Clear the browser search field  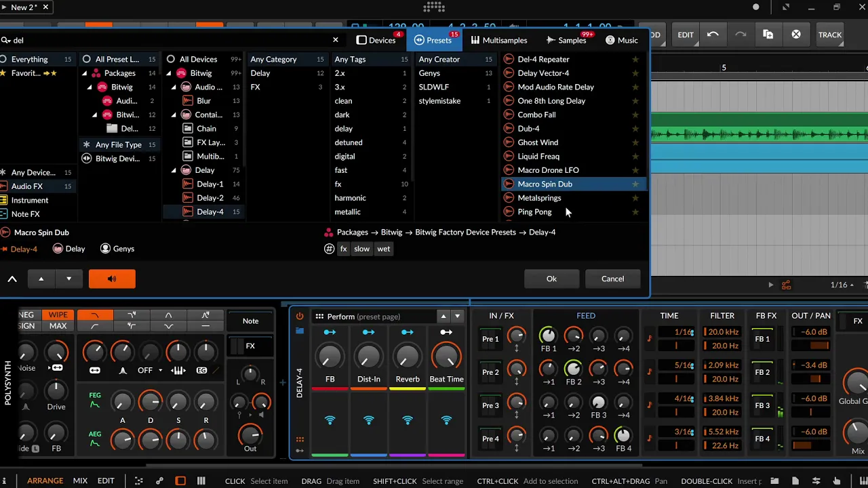[x=335, y=40]
